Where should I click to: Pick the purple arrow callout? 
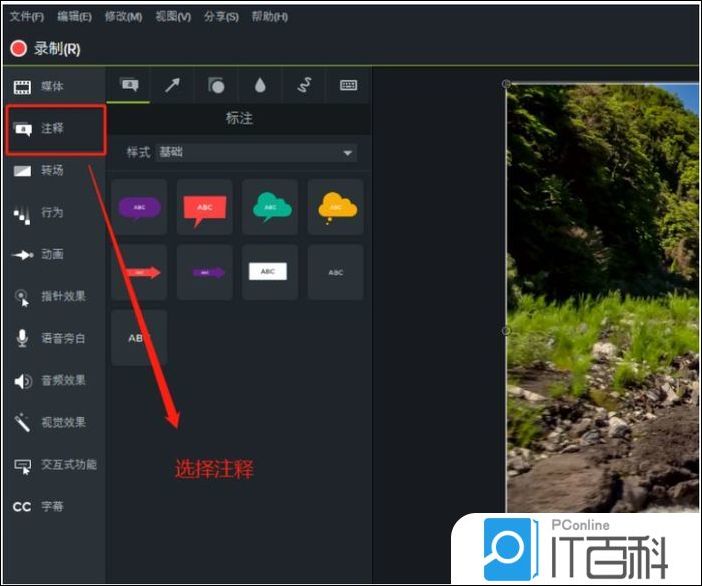click(205, 272)
